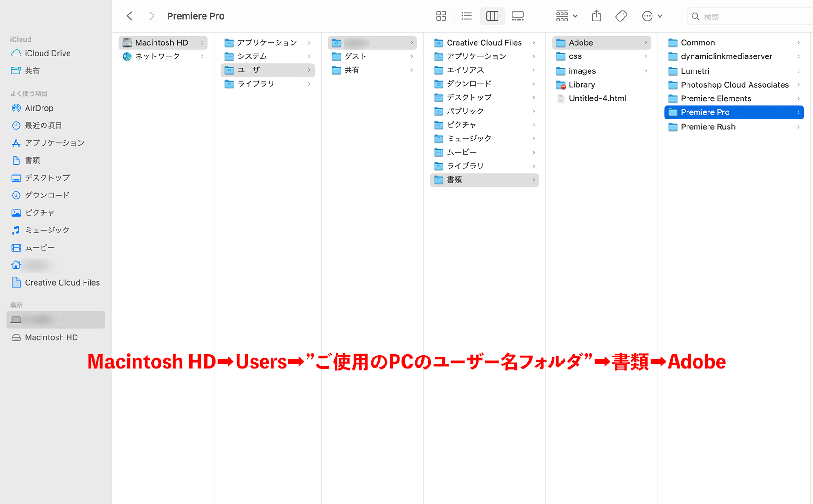Switch to icon view
The height and width of the screenshot is (504, 813).
pyautogui.click(x=441, y=15)
